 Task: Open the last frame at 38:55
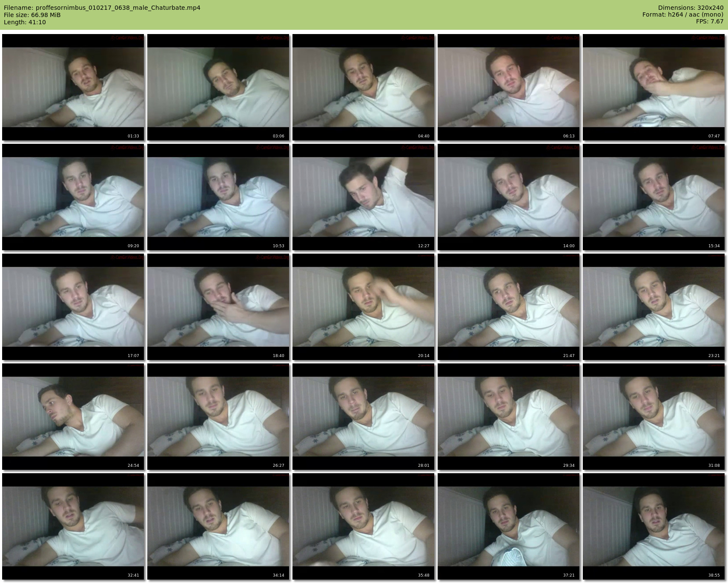click(653, 526)
